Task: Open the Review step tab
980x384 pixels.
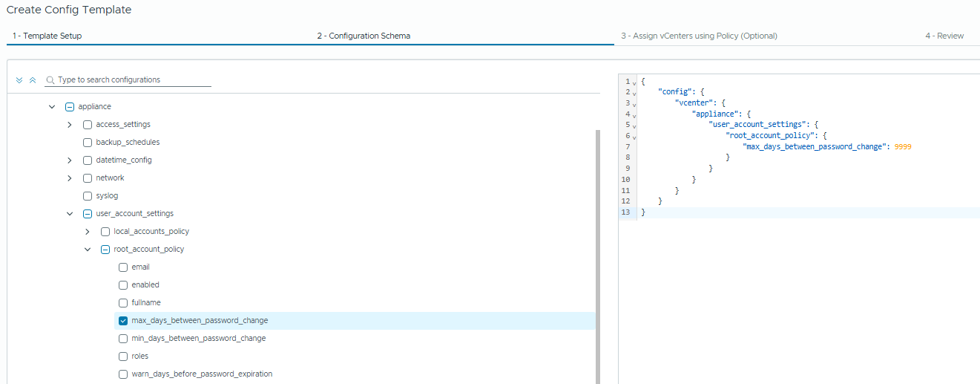Action: 944,36
